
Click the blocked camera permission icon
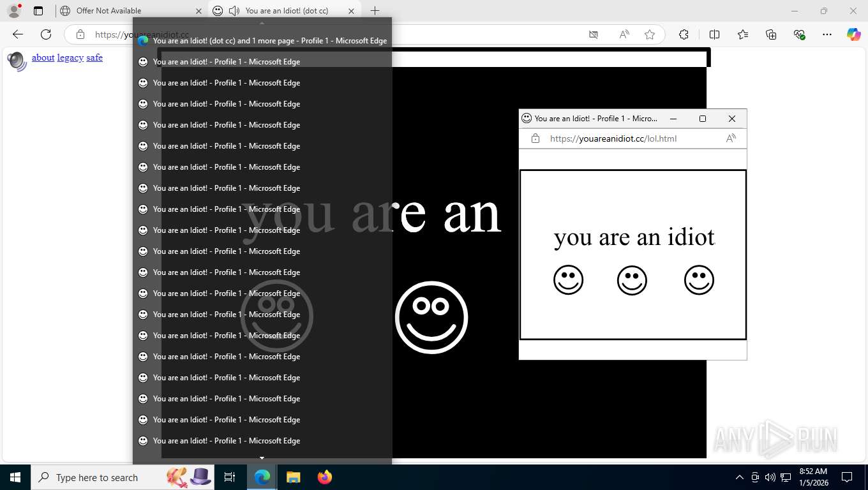[594, 34]
